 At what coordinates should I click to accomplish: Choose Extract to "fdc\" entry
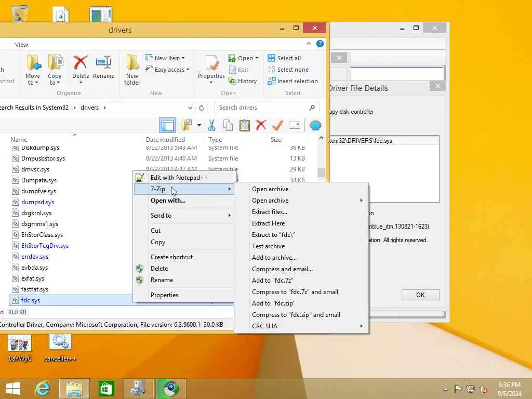301,235
